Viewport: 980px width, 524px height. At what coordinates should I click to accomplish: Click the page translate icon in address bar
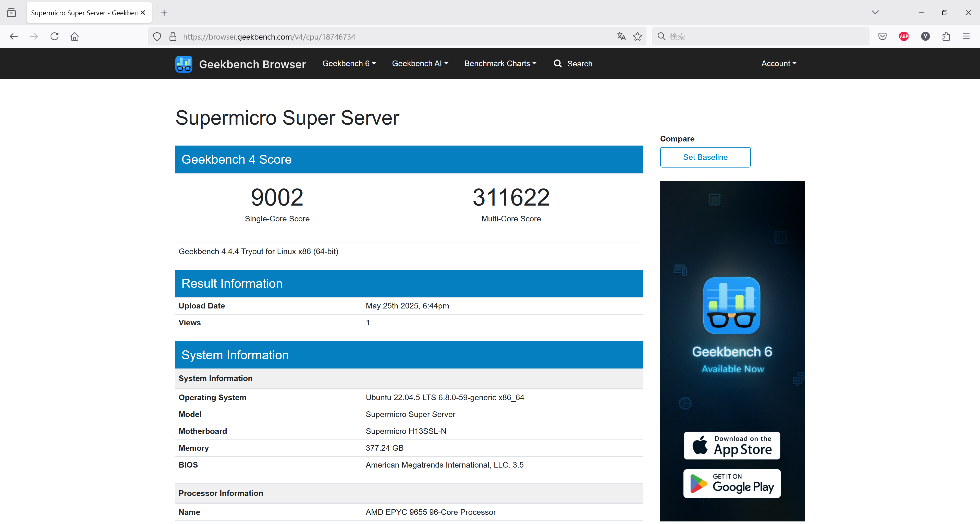[621, 37]
